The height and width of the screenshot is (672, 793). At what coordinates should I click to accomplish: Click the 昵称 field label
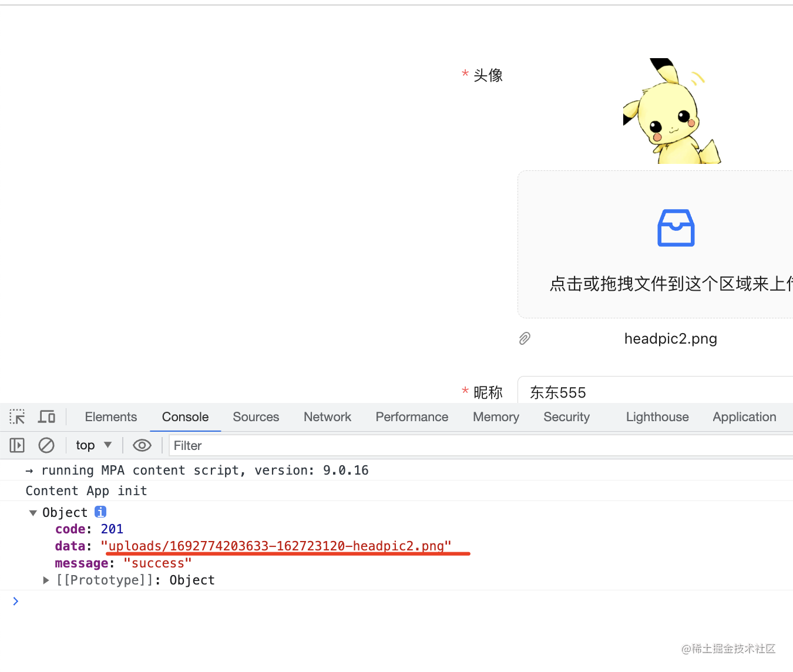[x=488, y=392]
